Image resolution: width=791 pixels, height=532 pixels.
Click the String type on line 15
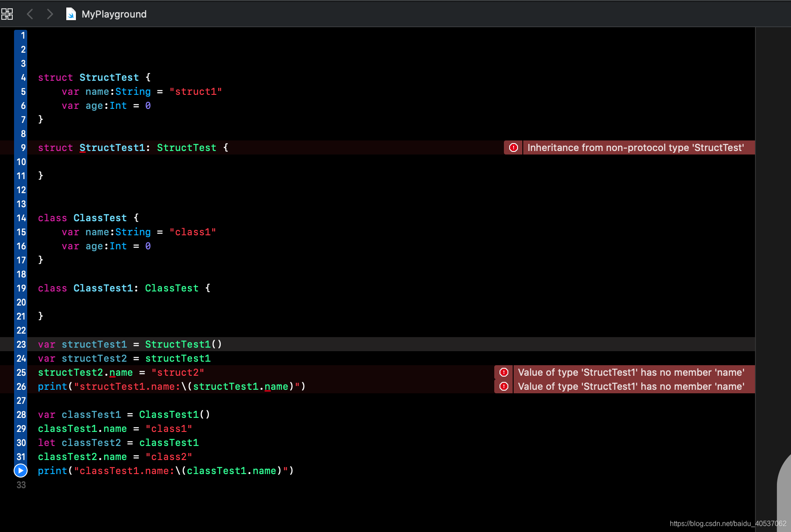pyautogui.click(x=133, y=232)
